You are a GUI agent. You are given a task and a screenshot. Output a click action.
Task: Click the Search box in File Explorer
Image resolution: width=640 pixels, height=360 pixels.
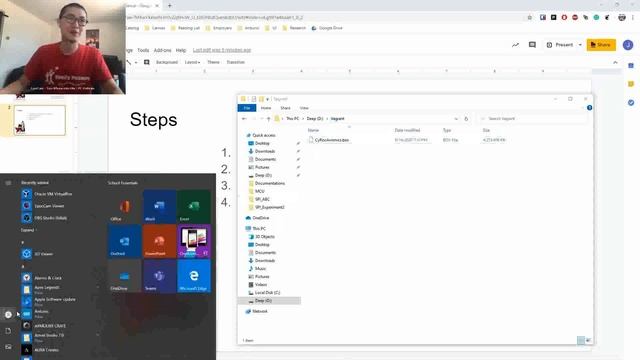532,119
